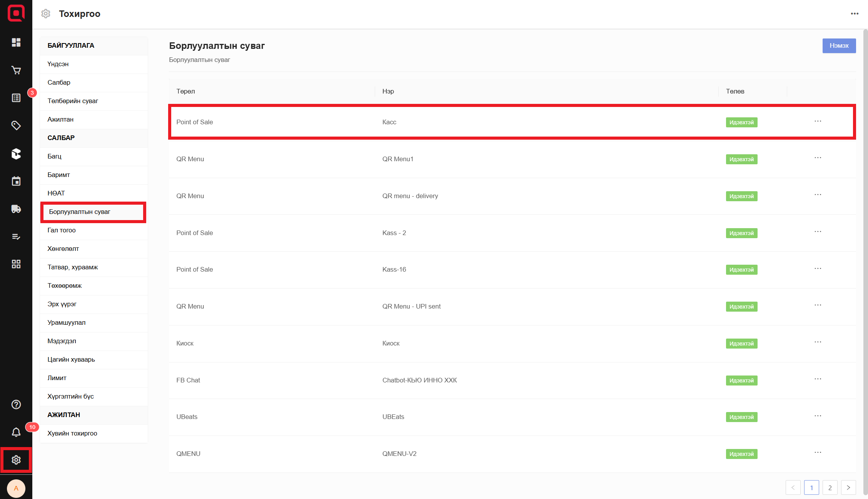Open the dashboard icon in sidebar
This screenshot has width=868, height=499.
pos(16,42)
